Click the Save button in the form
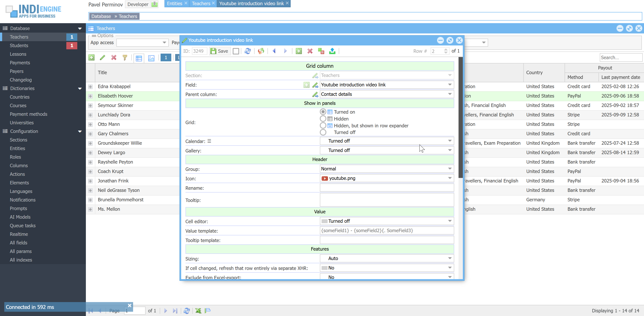The image size is (644, 316). pos(220,51)
